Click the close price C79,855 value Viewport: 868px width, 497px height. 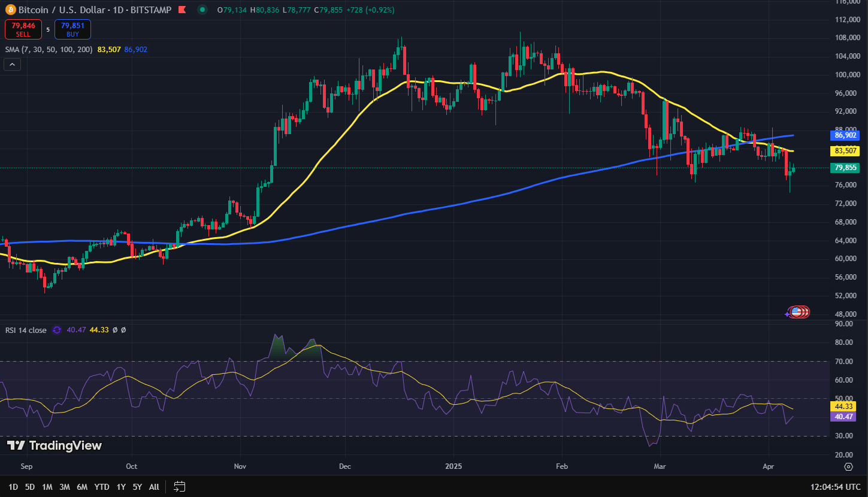pyautogui.click(x=329, y=10)
